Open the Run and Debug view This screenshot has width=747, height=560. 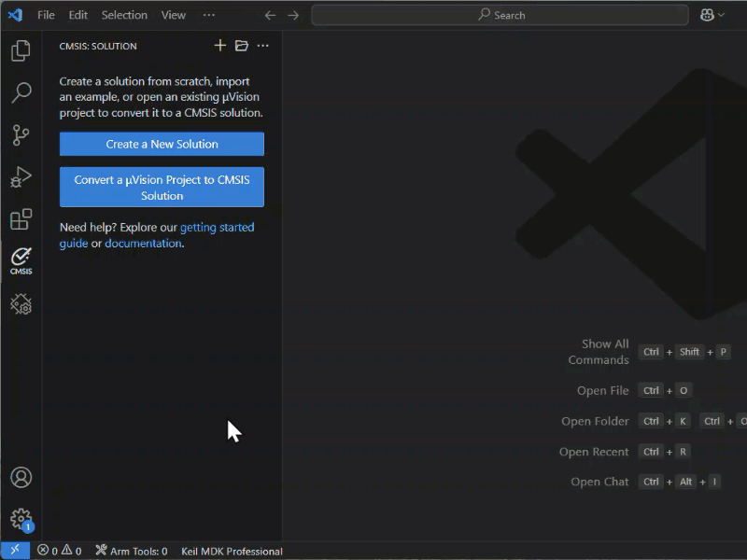coord(21,177)
